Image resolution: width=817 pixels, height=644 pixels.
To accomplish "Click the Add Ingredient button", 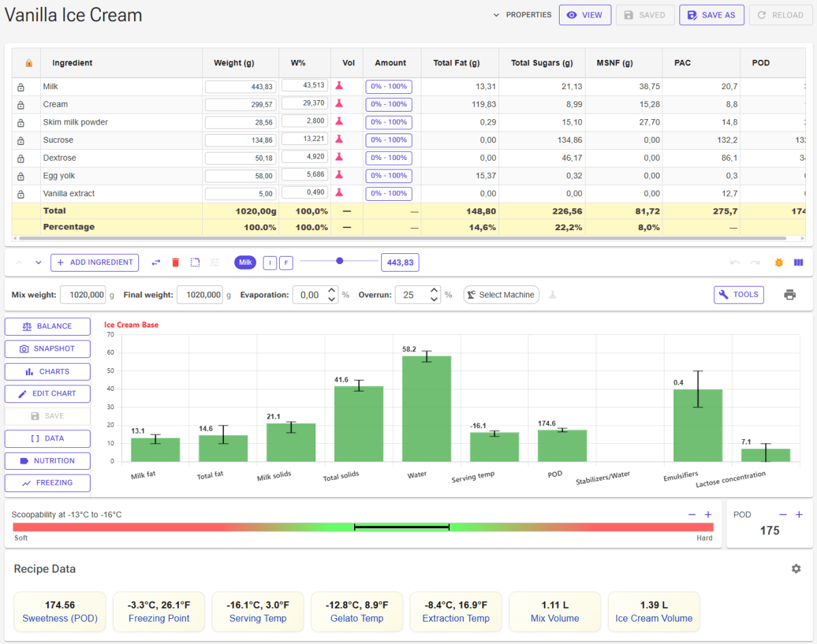I will tap(95, 263).
